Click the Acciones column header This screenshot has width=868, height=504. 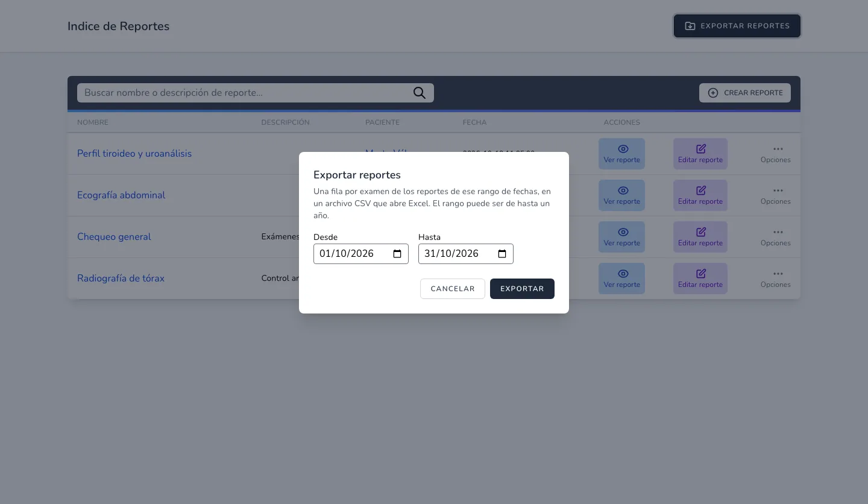621,122
